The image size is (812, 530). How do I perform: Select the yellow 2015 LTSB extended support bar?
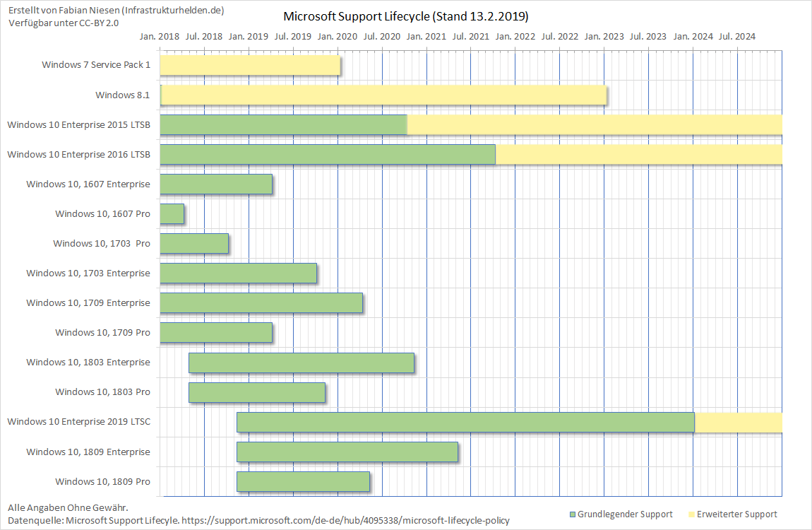pyautogui.click(x=595, y=125)
